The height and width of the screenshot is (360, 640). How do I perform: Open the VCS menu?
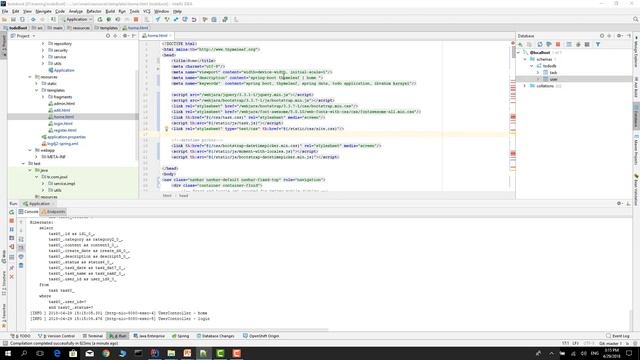(147, 11)
